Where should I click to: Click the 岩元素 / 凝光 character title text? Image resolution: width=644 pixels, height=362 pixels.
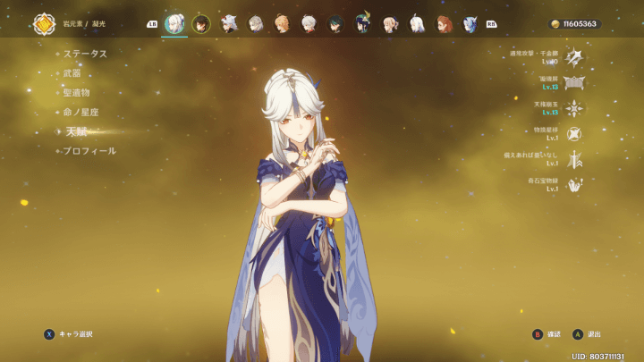(x=84, y=24)
